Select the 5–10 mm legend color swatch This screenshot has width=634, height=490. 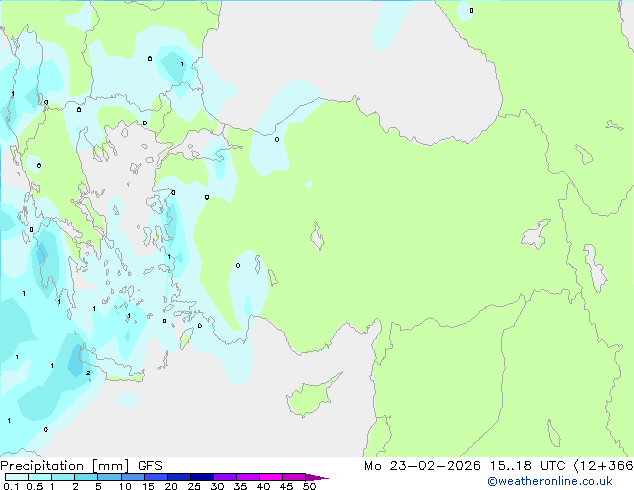point(109,477)
